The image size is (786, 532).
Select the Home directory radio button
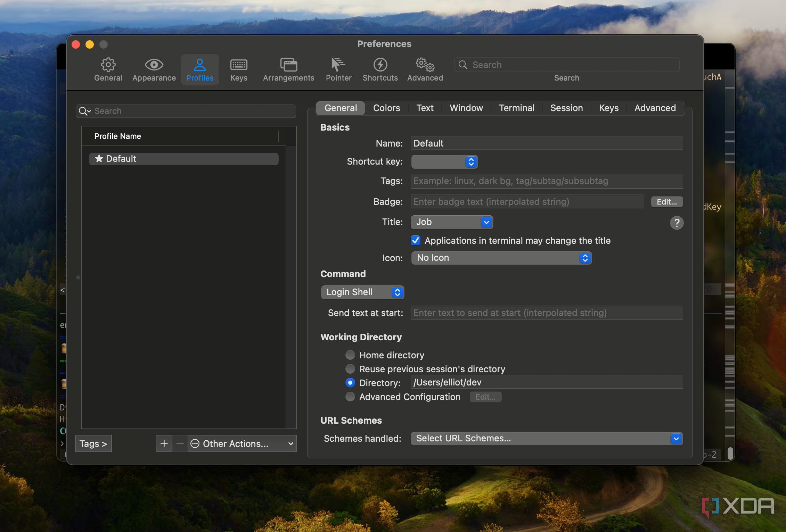(x=350, y=355)
